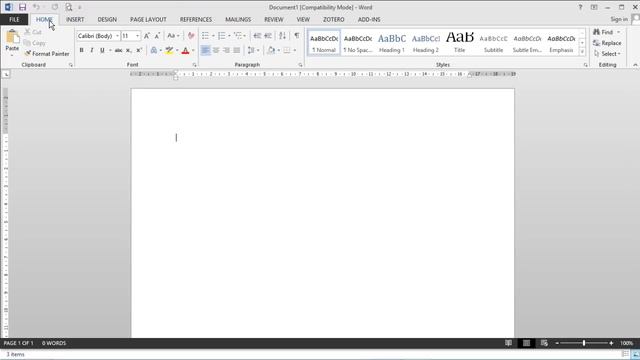Toggle Strikethrough formatting

[x=118, y=50]
